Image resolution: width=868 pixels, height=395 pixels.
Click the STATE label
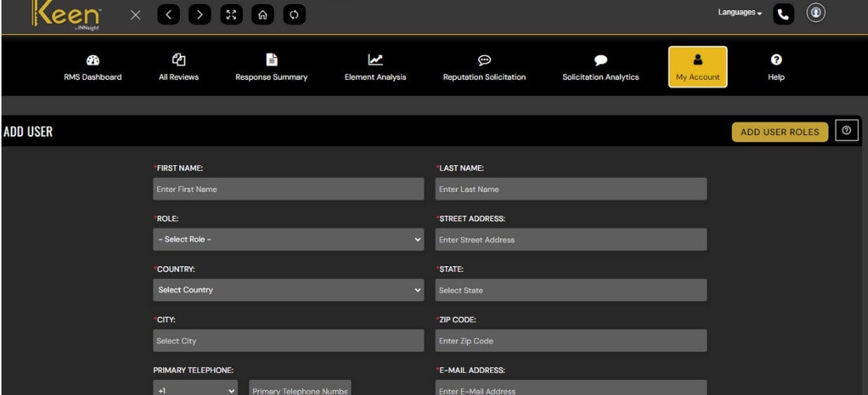(450, 269)
